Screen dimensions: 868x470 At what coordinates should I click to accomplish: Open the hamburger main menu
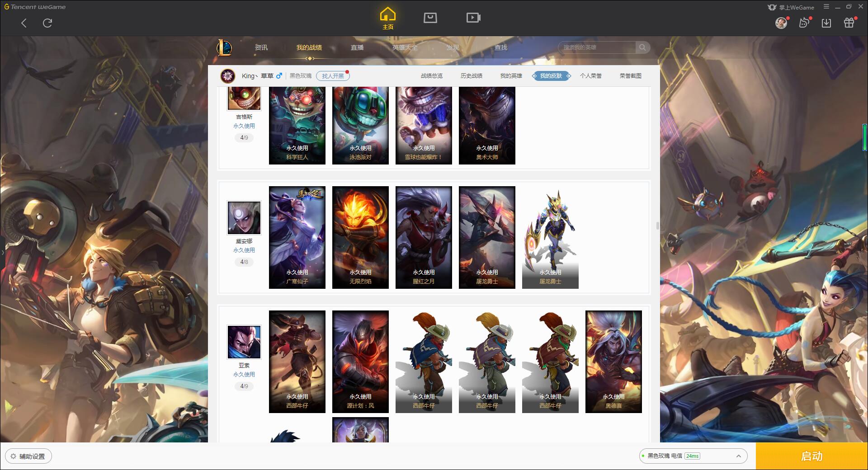point(826,7)
